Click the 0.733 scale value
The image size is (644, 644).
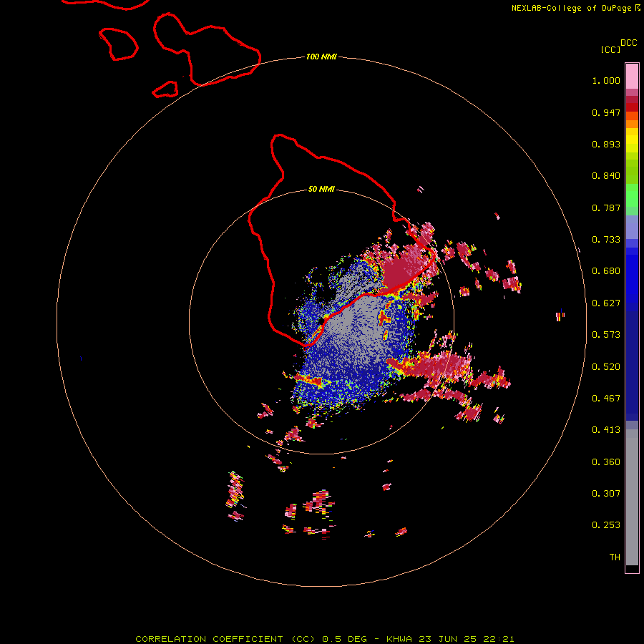[606, 240]
